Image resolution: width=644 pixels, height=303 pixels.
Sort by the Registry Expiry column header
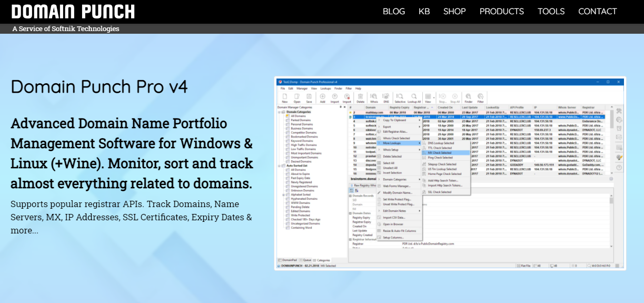tap(400, 107)
